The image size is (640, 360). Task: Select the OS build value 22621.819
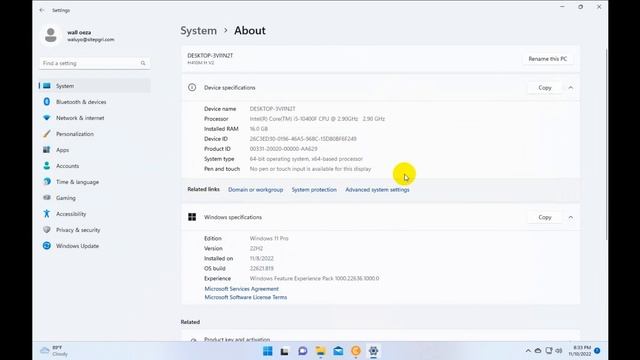coord(262,269)
